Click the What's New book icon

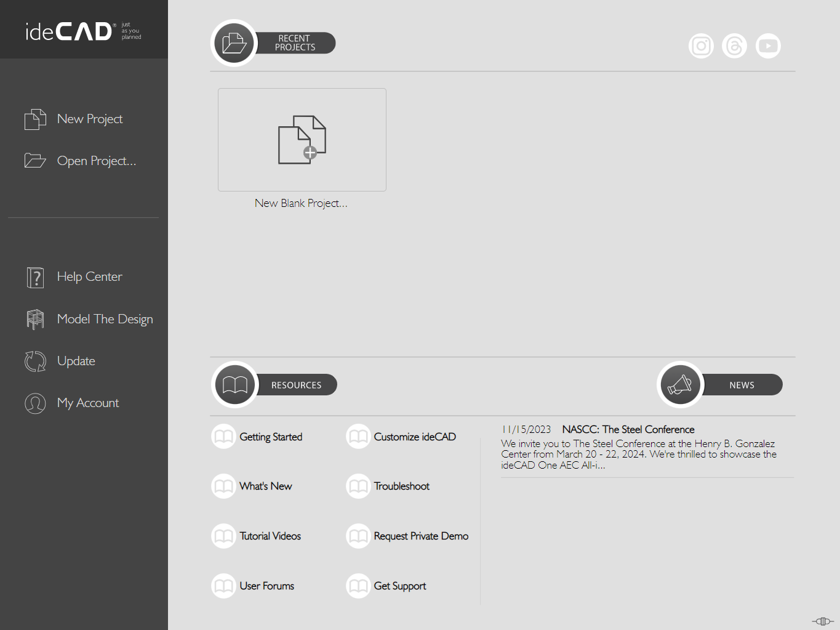[223, 486]
